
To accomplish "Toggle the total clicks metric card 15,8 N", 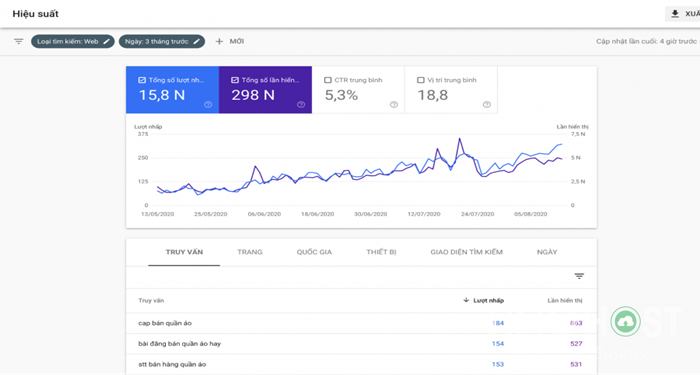I will click(x=172, y=90).
